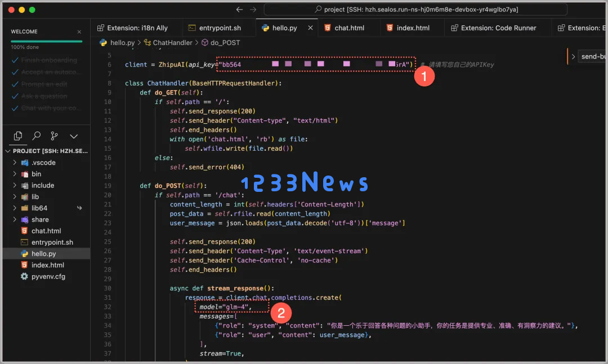This screenshot has height=364, width=608.
Task: Click the HTML5 icon on index.html tab
Action: pyautogui.click(x=390, y=28)
